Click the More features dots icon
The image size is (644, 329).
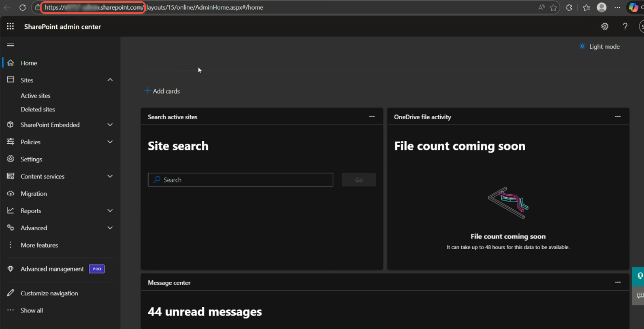(11, 245)
